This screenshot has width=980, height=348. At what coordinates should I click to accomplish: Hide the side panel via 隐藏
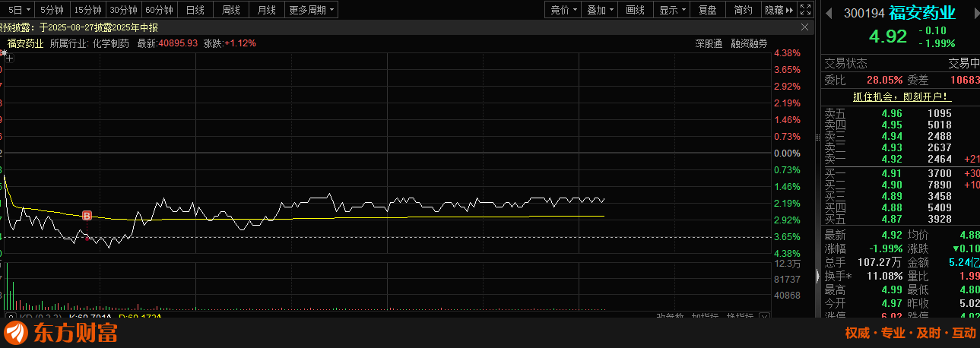click(x=779, y=10)
